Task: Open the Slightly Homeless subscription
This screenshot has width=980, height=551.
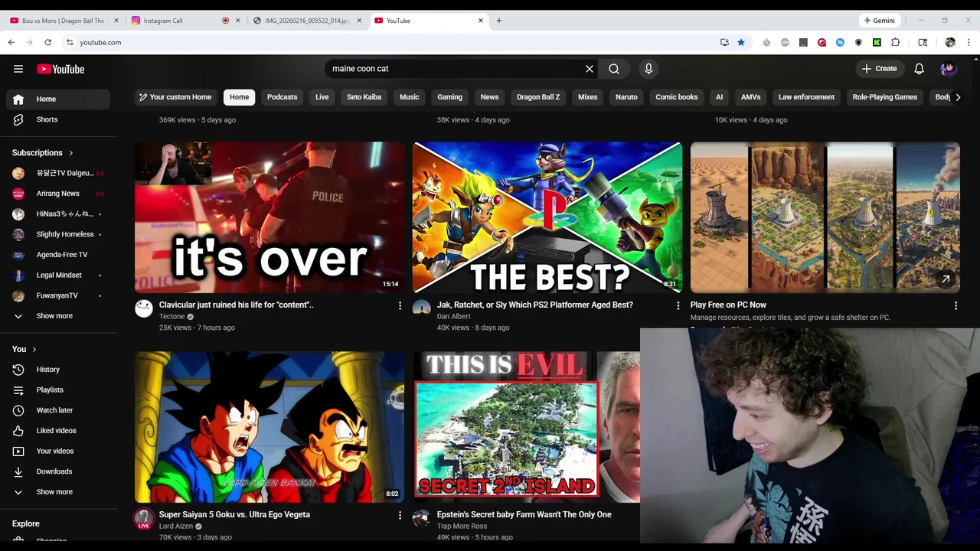Action: click(58, 234)
